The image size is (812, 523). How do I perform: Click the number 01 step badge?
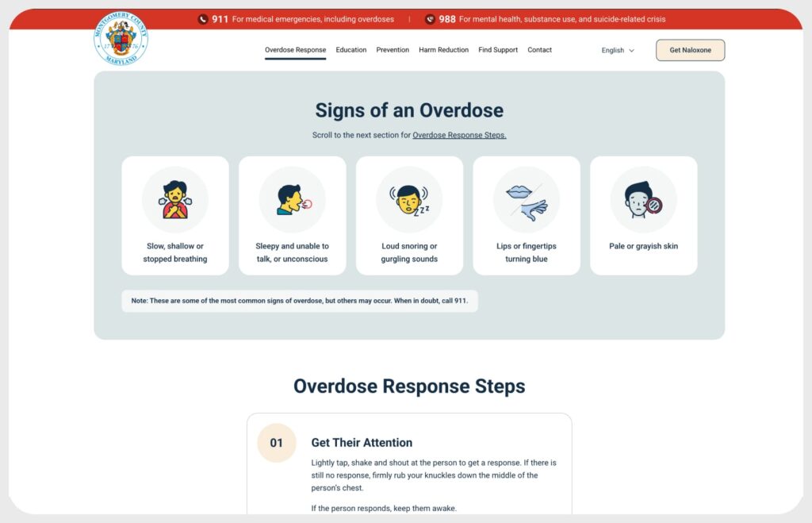pos(277,442)
